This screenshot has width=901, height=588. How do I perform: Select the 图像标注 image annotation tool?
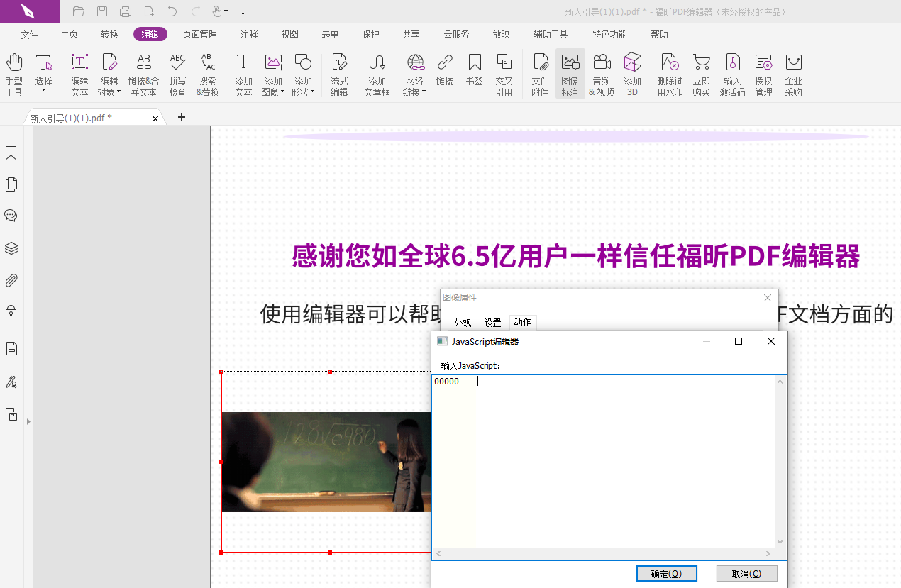[x=570, y=74]
